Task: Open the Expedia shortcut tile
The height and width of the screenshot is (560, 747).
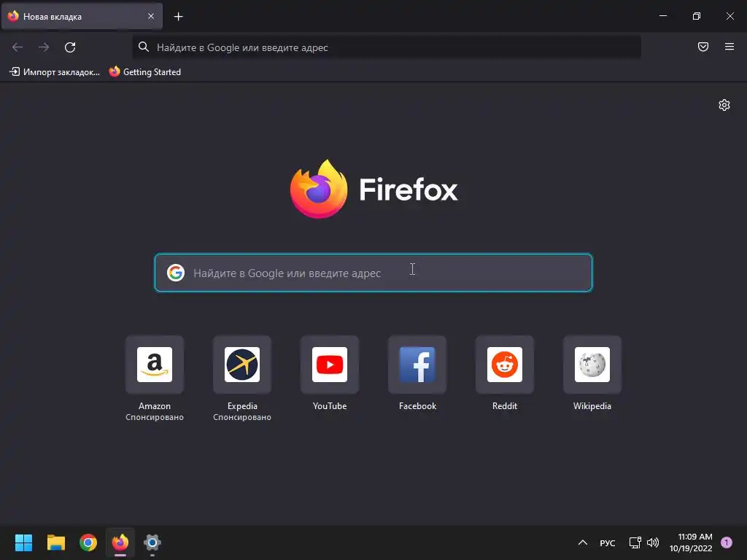Action: (x=242, y=365)
